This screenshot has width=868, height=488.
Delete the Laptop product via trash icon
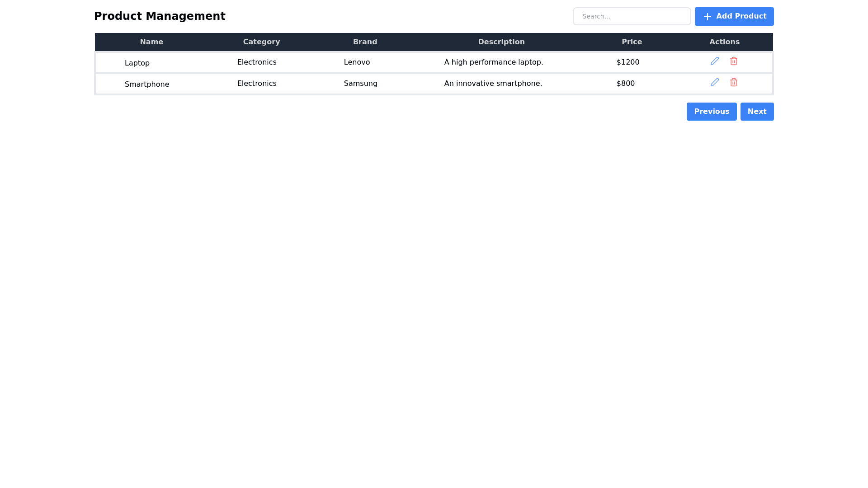(x=733, y=61)
